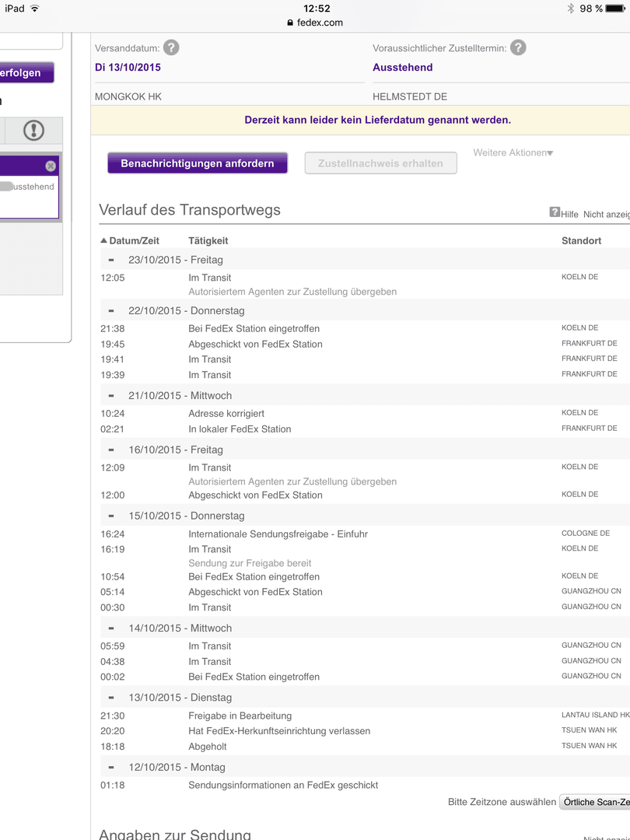Collapse the 23/10/2015 Freitag section
The height and width of the screenshot is (840, 630).
pos(111,260)
